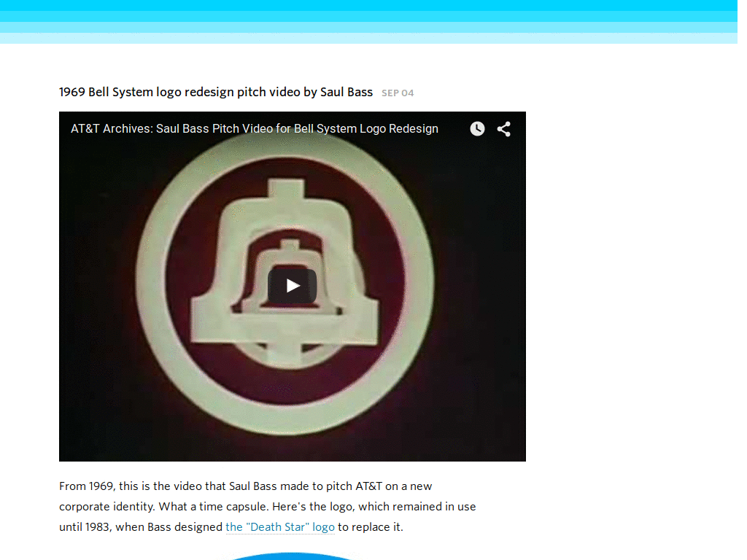Click the blue logo image below paragraph
The image size is (747, 560).
point(292,556)
